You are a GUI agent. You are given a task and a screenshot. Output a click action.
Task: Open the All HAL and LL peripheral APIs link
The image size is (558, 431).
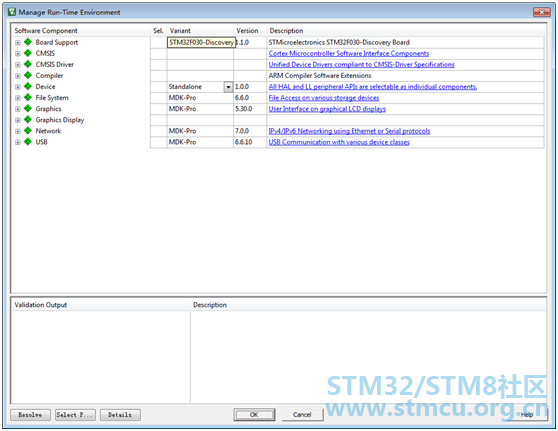click(373, 86)
